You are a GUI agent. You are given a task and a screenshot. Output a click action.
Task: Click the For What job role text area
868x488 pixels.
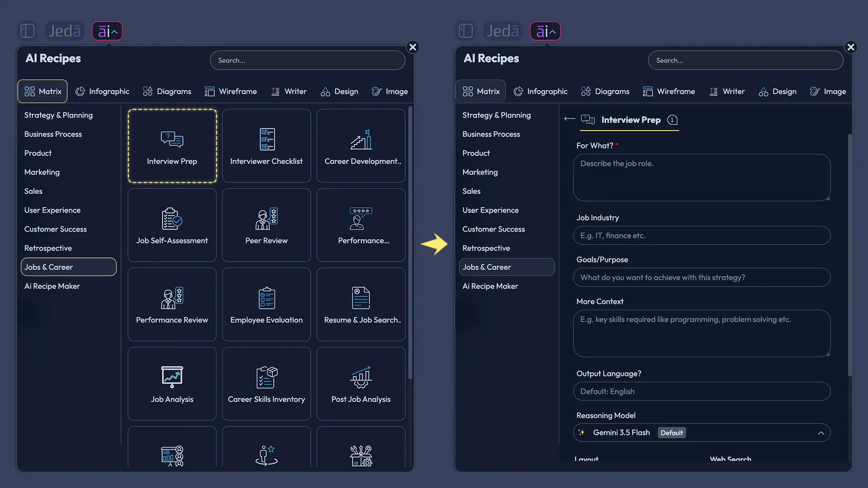click(x=702, y=178)
